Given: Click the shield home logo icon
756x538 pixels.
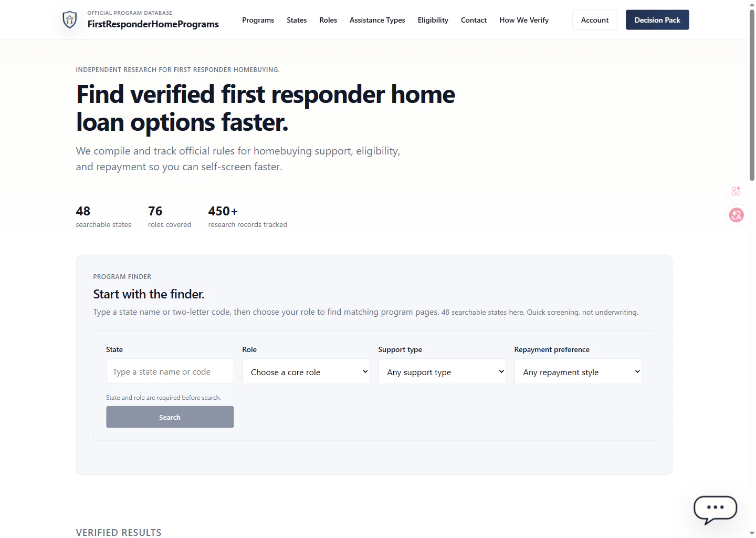Looking at the screenshot, I should click(69, 19).
